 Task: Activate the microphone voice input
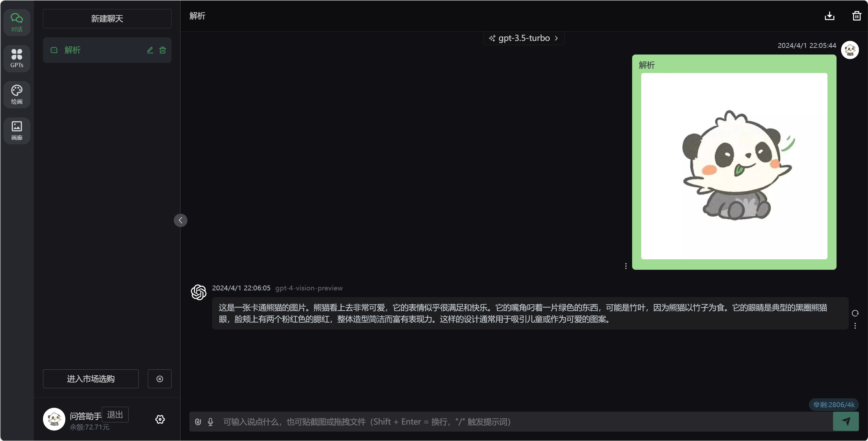210,422
